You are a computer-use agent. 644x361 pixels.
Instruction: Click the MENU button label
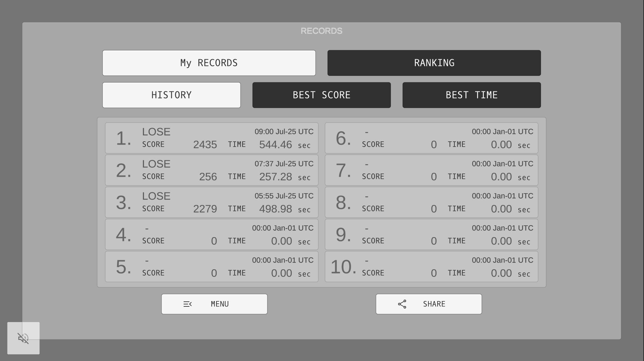pos(220,304)
